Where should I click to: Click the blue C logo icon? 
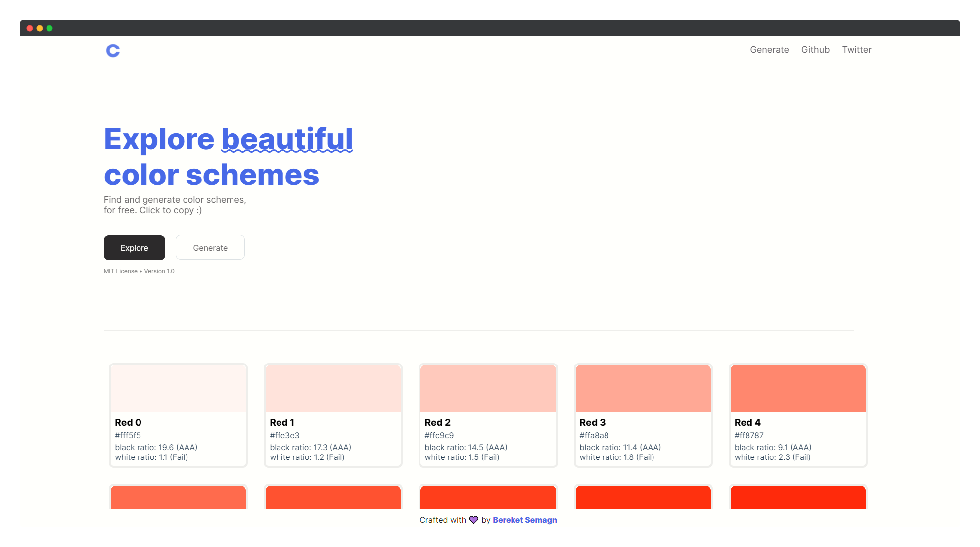tap(113, 50)
